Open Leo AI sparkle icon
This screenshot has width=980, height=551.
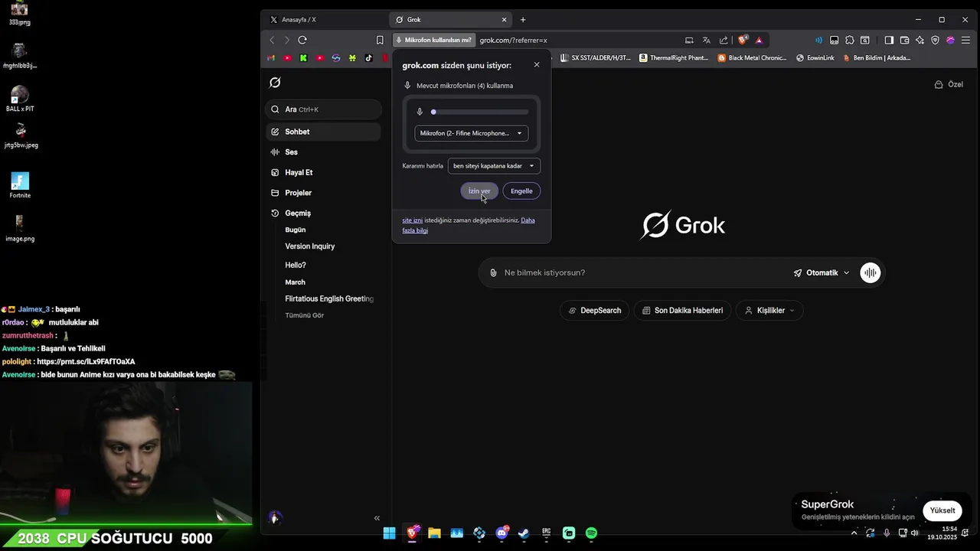click(x=920, y=40)
